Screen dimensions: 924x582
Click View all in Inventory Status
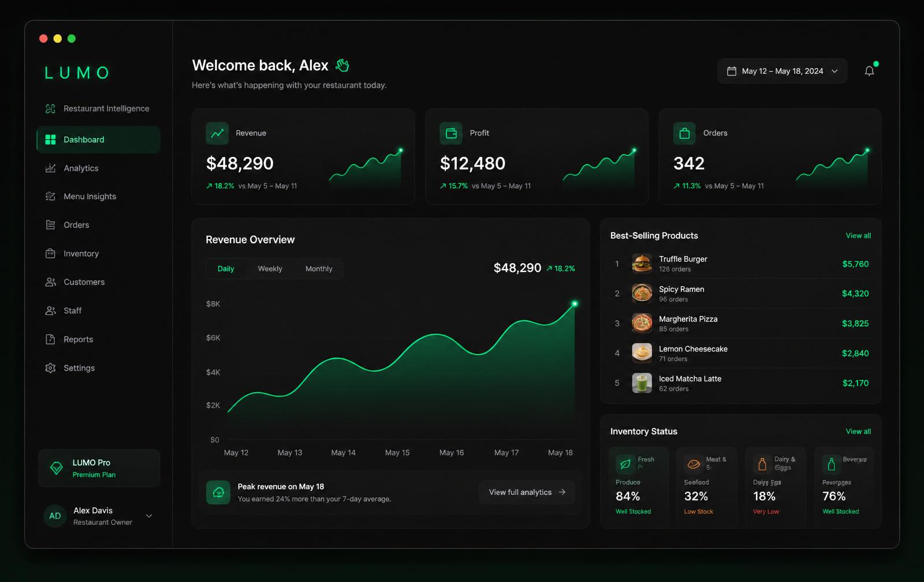[x=858, y=431]
